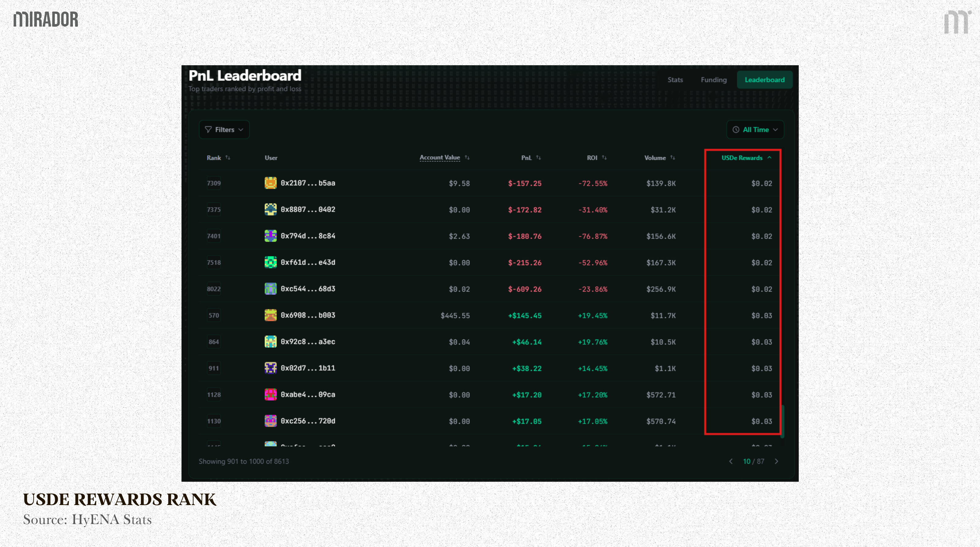Toggle sort by ROI column
This screenshot has height=547, width=980.
click(592, 158)
